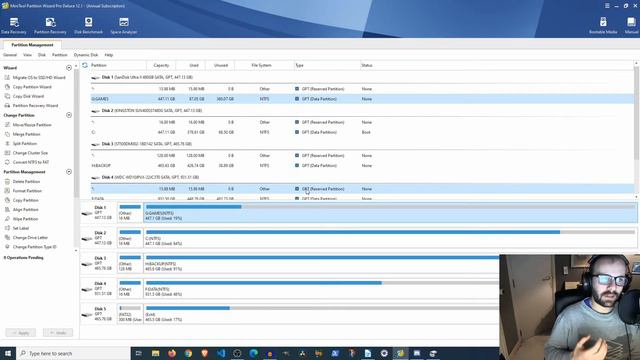Open the Partition menu

pos(60,55)
